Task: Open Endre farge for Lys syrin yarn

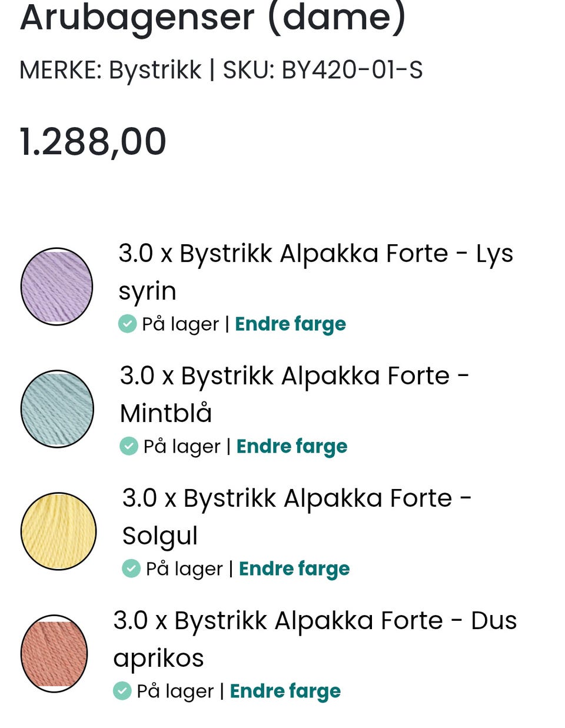Action: pyautogui.click(x=290, y=324)
